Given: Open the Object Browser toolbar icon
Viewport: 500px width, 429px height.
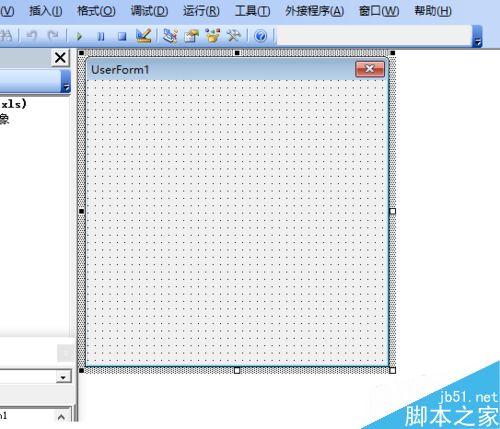Looking at the screenshot, I should coord(213,35).
